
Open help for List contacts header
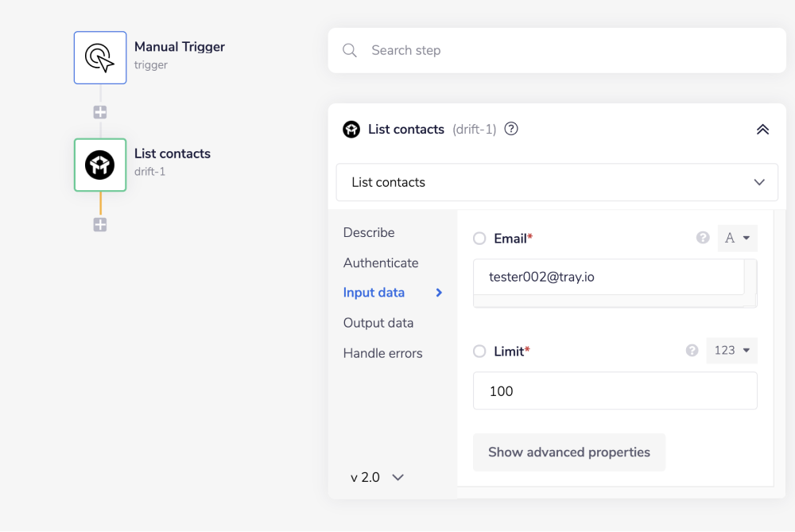point(511,129)
